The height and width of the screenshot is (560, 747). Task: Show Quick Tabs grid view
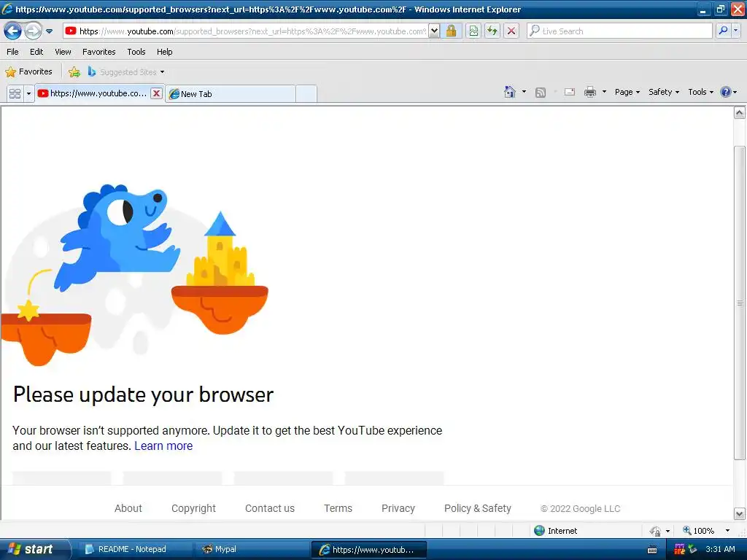point(15,93)
